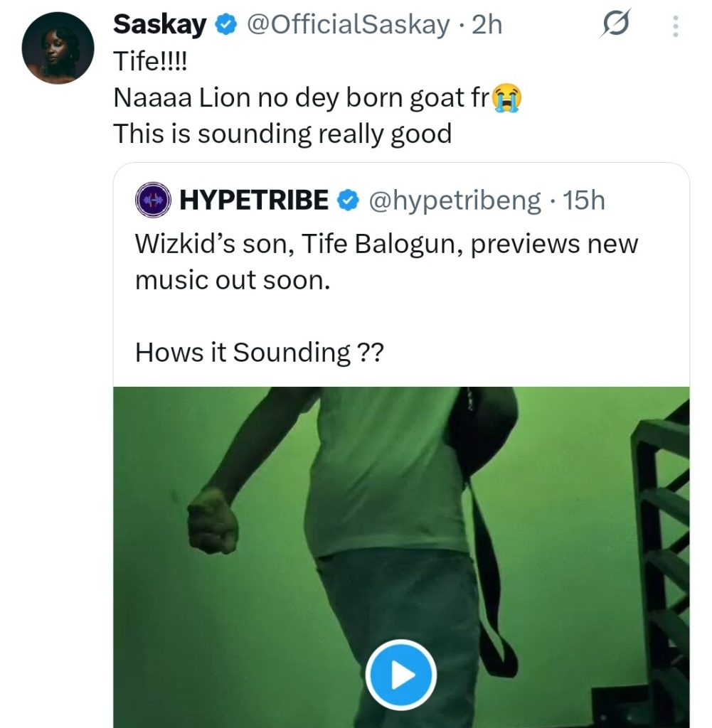Click the verified badge beside Saskay

226,26
